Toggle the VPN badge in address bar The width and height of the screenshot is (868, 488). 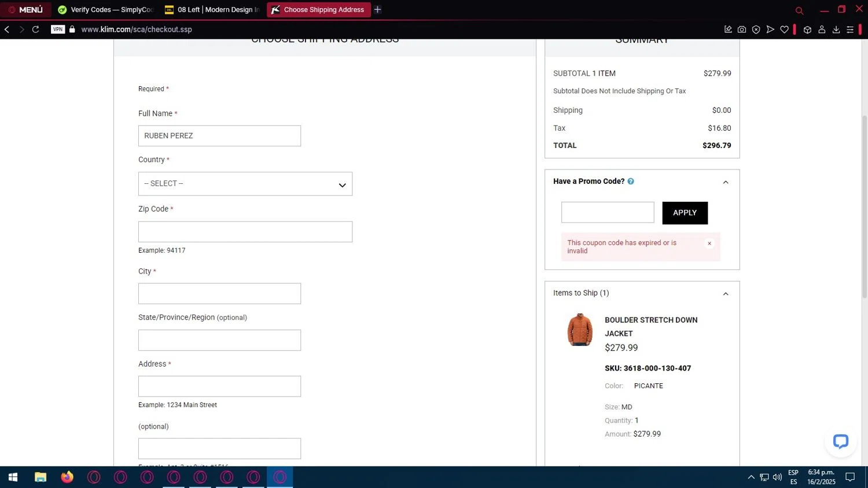pyautogui.click(x=58, y=29)
